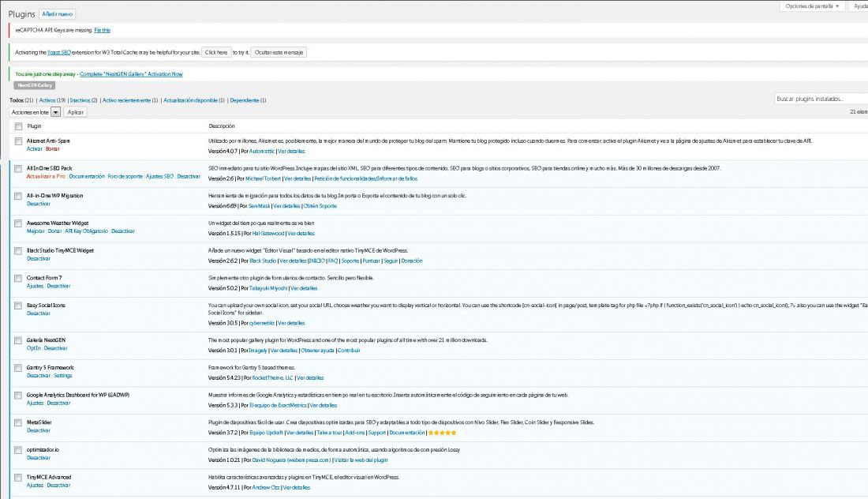Deactivate Awesome Weather Widget
868x499 pixels.
coord(123,231)
